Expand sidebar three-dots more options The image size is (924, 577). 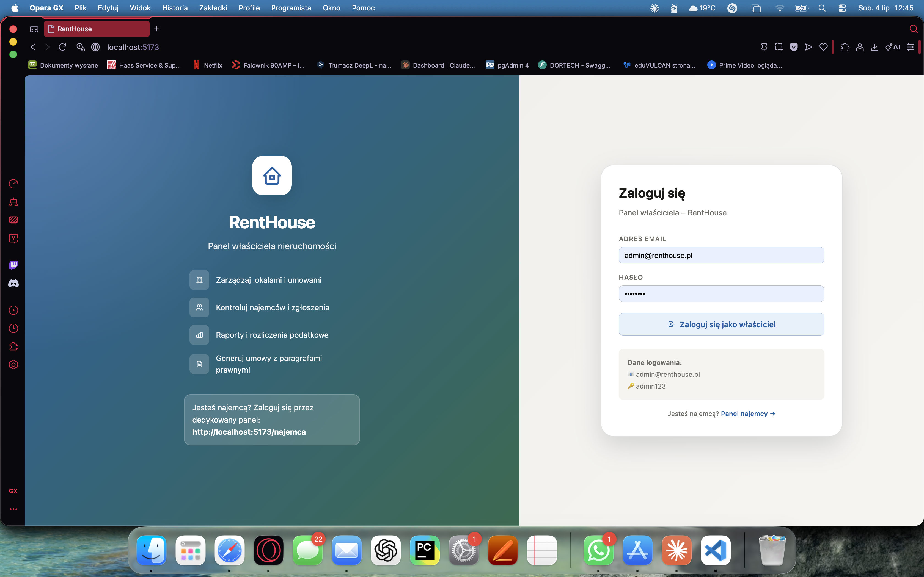[x=13, y=509]
